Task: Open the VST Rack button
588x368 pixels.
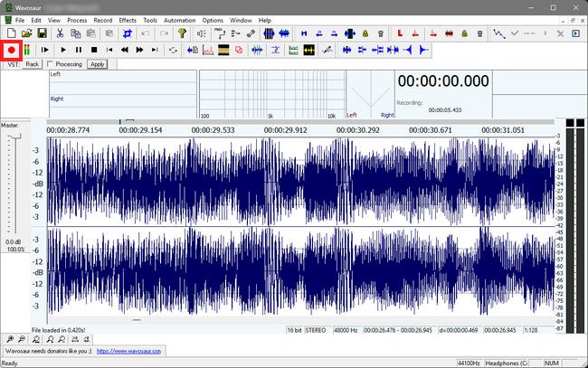Action: [x=32, y=64]
